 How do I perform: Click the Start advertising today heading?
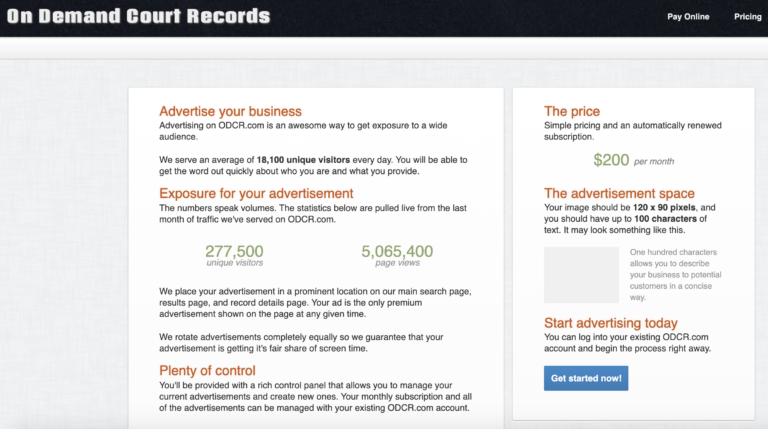(611, 323)
